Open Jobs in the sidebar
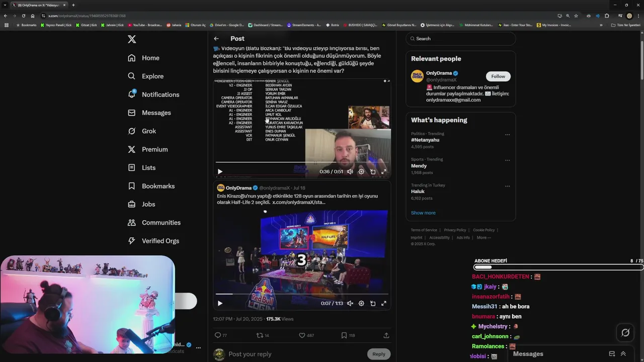644x362 pixels. (x=141, y=204)
